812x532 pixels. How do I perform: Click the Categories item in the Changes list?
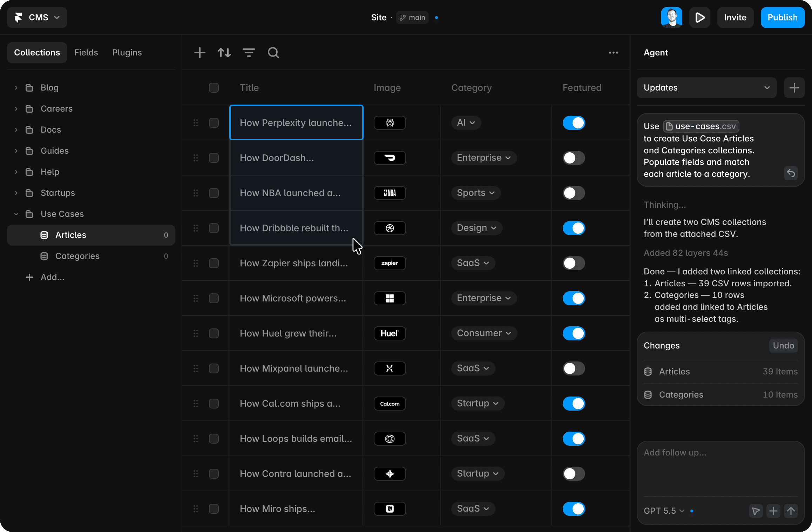pos(720,395)
